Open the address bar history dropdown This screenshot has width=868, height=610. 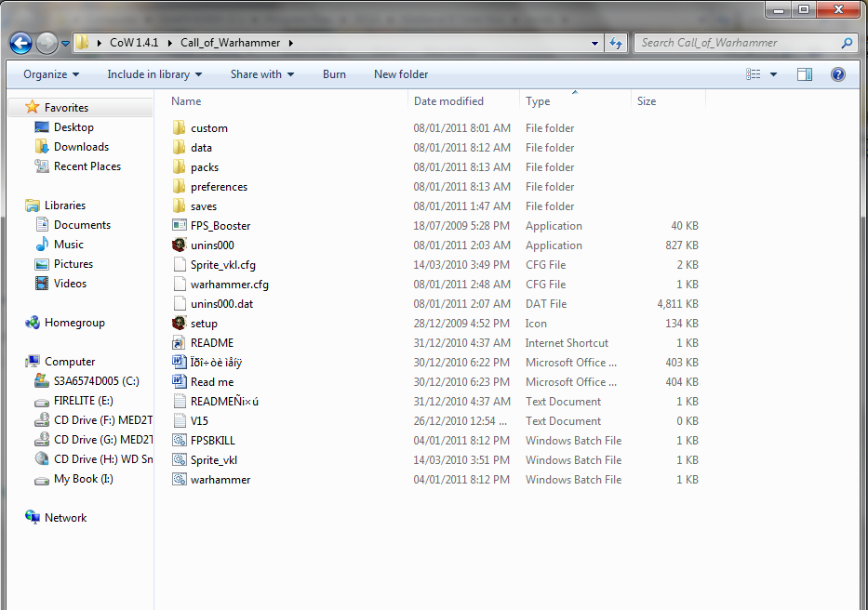pyautogui.click(x=595, y=43)
